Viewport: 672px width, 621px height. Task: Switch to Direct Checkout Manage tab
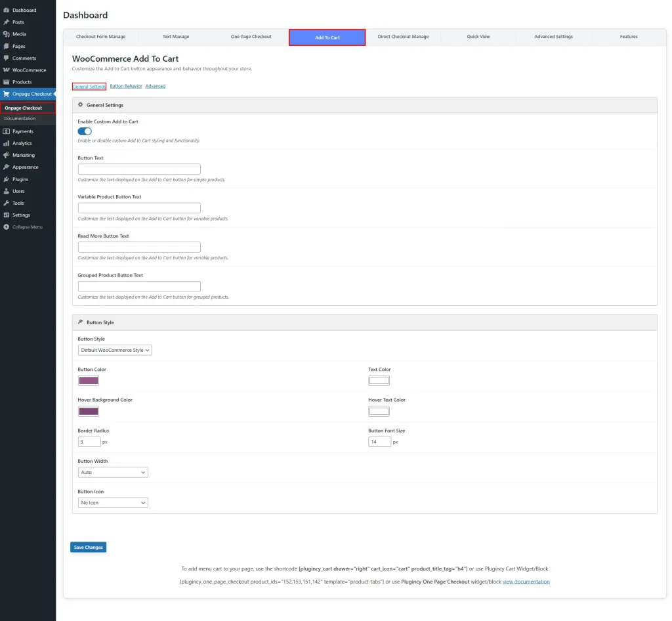point(403,37)
